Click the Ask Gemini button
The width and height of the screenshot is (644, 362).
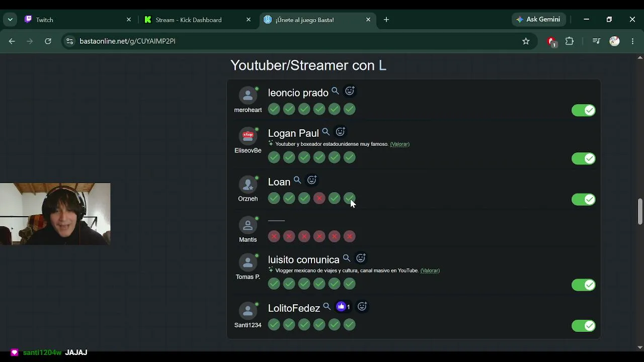538,20
